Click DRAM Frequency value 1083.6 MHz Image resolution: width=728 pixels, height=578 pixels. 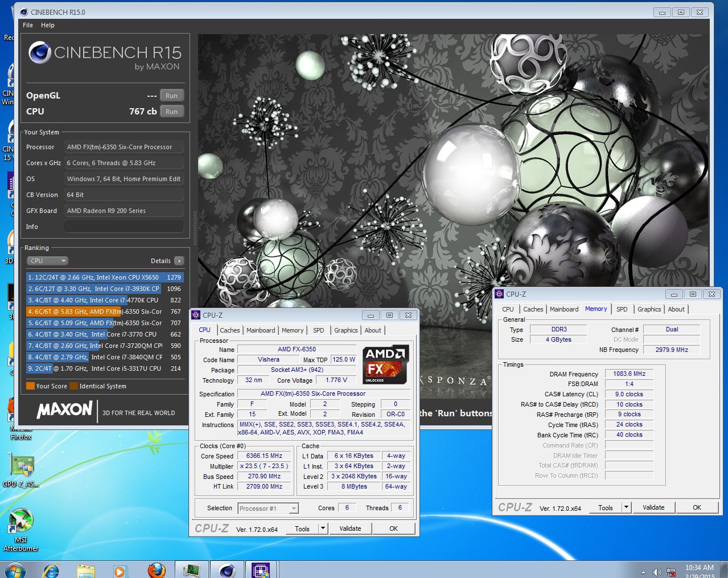[x=629, y=374]
